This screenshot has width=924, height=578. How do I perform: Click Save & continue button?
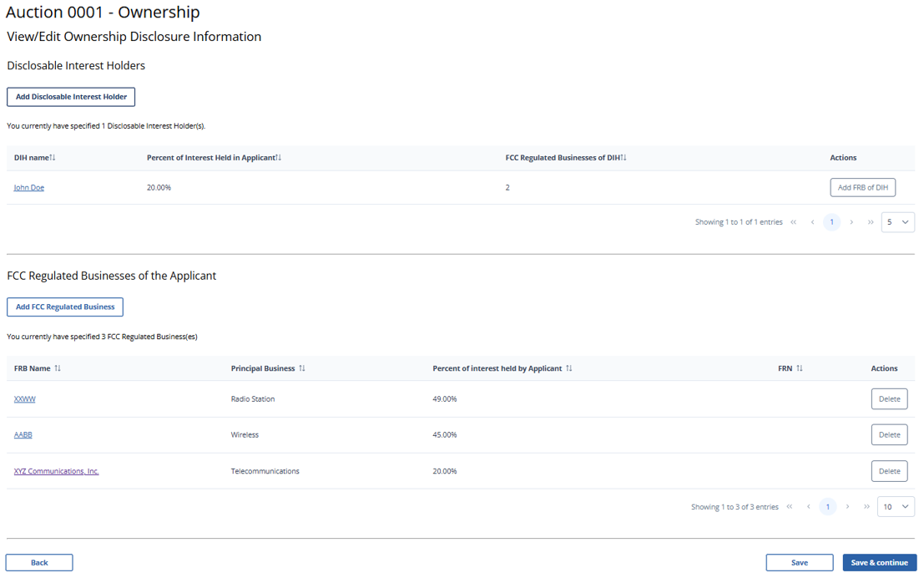tap(879, 563)
